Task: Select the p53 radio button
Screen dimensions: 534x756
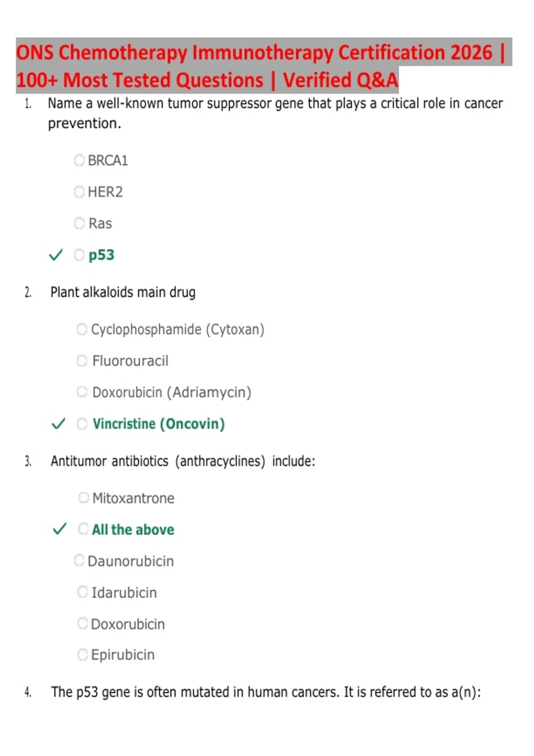Action: tap(79, 255)
